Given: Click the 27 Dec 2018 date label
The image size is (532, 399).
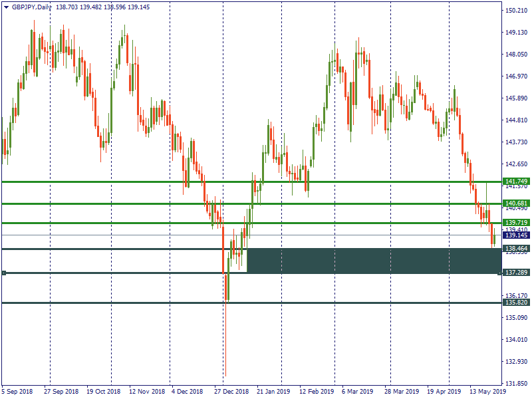Looking at the screenshot, I should point(231,392).
